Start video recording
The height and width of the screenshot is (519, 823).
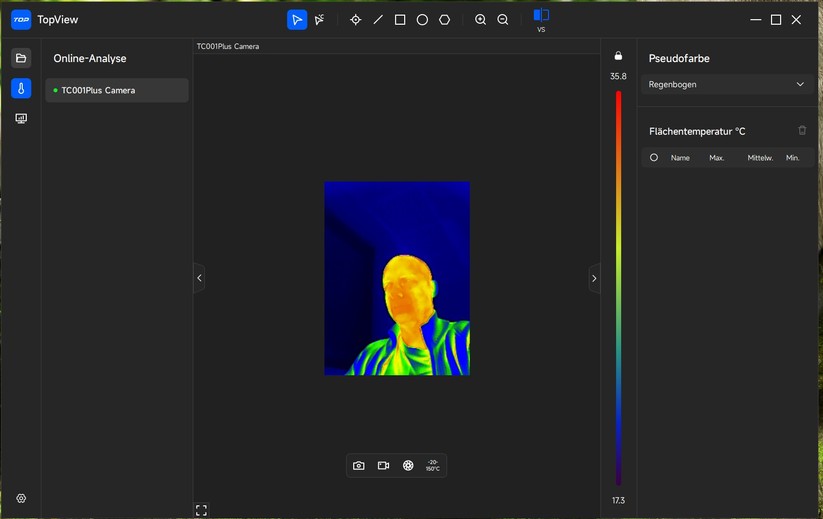383,465
